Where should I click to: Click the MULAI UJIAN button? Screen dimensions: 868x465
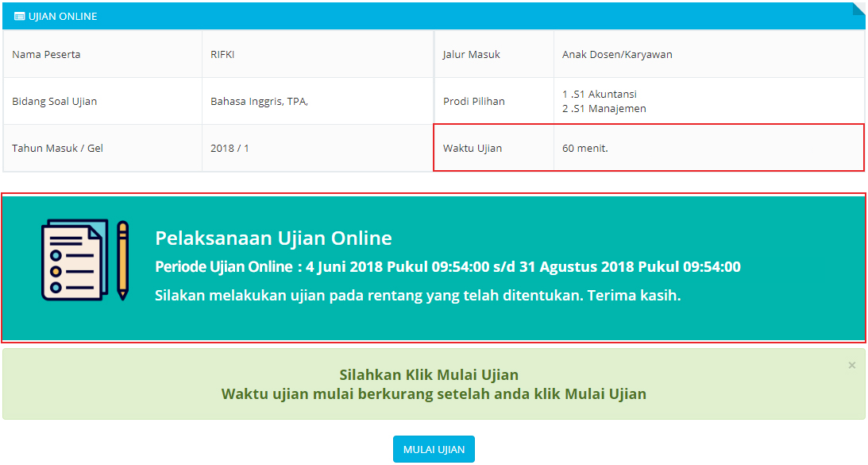pyautogui.click(x=434, y=449)
